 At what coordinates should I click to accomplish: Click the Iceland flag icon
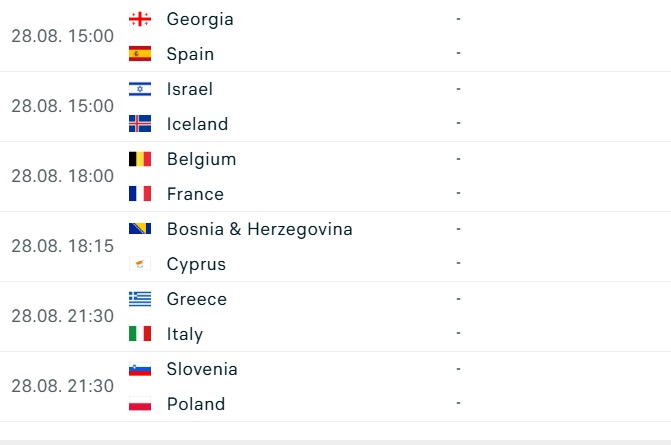pos(140,124)
